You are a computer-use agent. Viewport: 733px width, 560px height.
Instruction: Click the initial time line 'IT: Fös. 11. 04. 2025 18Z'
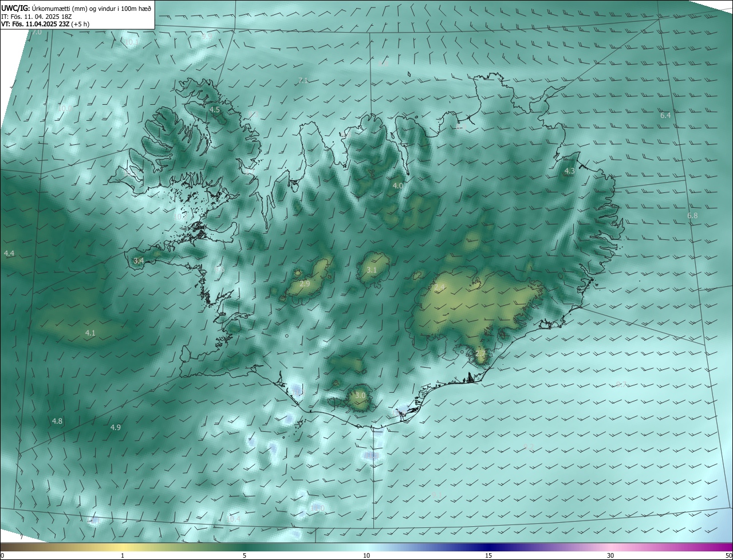36,16
